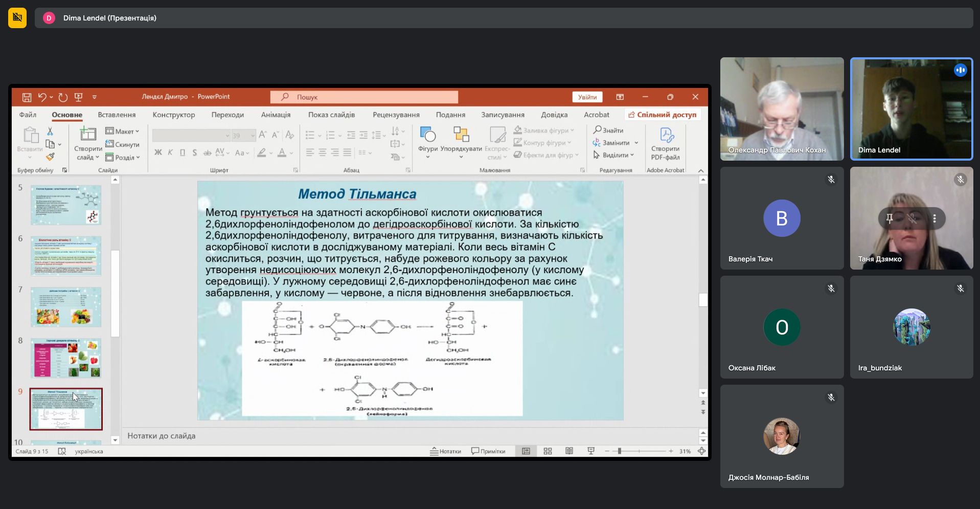Toggle strikethrough formatting
The height and width of the screenshot is (509, 980).
[x=207, y=152]
